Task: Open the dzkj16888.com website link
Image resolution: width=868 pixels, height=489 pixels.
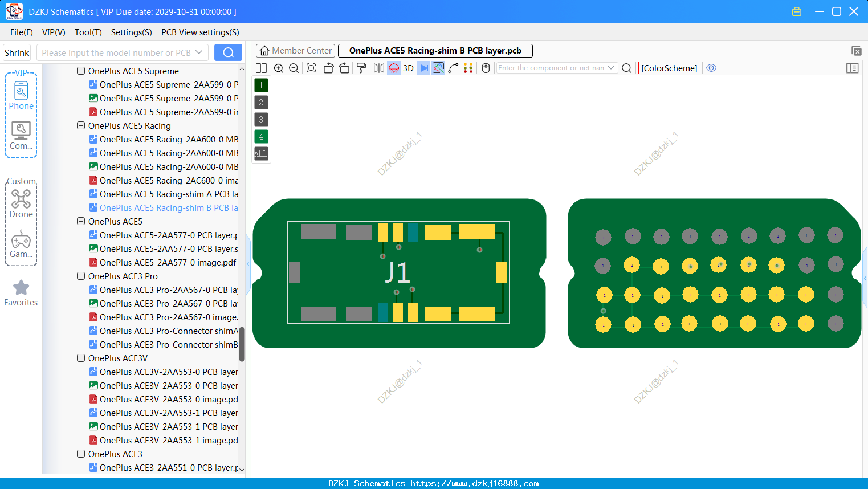Action: [x=474, y=483]
